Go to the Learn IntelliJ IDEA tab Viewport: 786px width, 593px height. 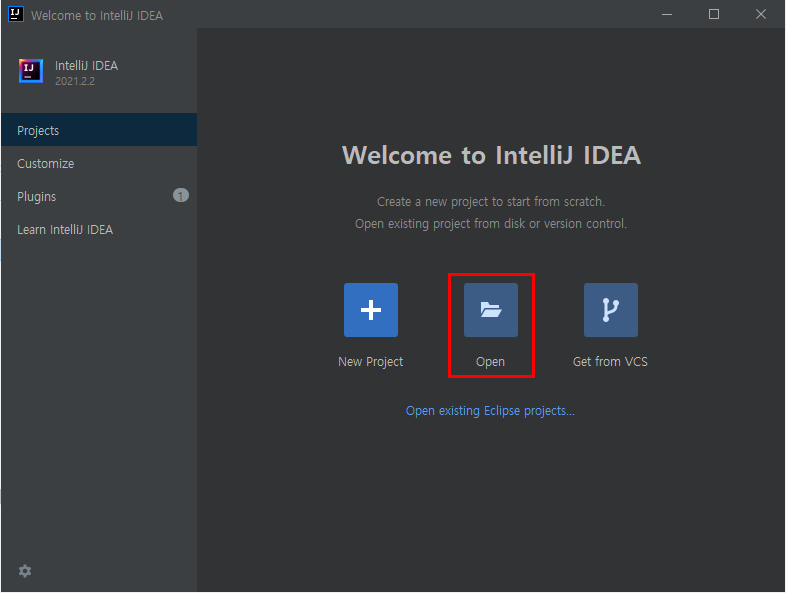click(x=99, y=230)
